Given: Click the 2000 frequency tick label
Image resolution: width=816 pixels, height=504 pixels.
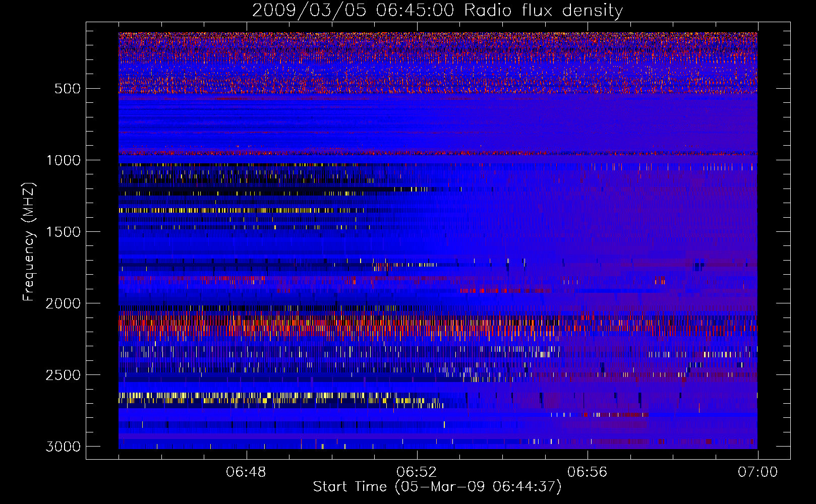Looking at the screenshot, I should click(64, 303).
